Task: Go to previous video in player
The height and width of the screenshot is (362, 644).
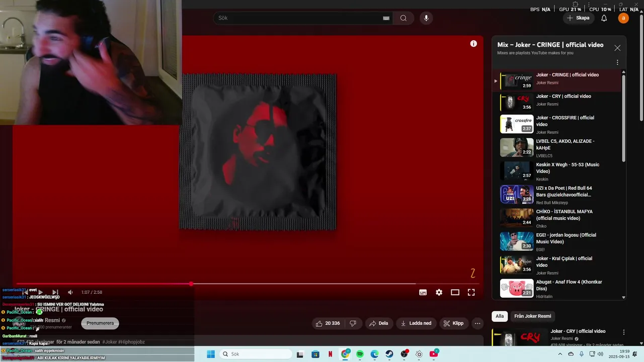Action: pos(25,292)
